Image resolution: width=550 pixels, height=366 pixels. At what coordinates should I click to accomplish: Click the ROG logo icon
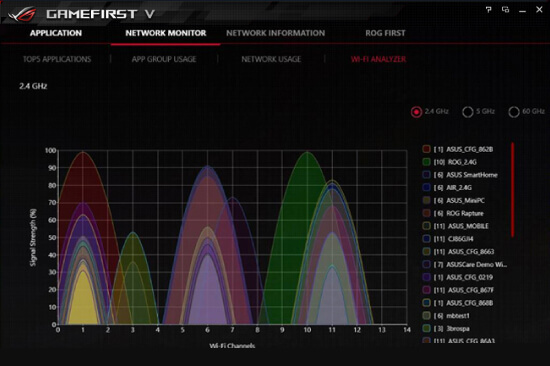(22, 14)
